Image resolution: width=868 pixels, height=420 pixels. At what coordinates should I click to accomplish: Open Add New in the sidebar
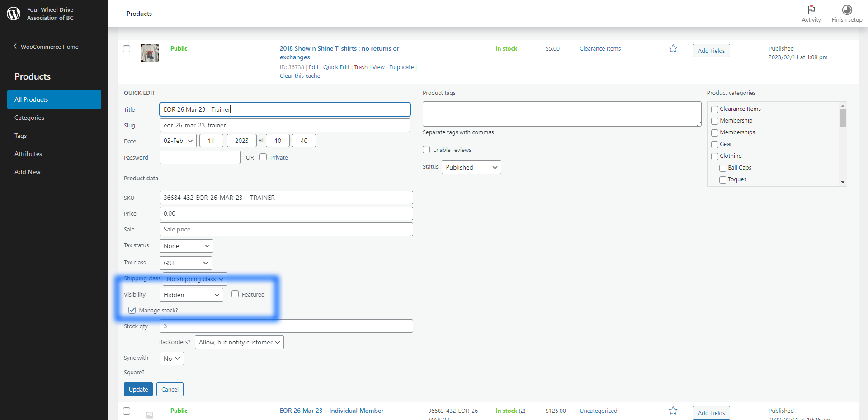(x=28, y=172)
